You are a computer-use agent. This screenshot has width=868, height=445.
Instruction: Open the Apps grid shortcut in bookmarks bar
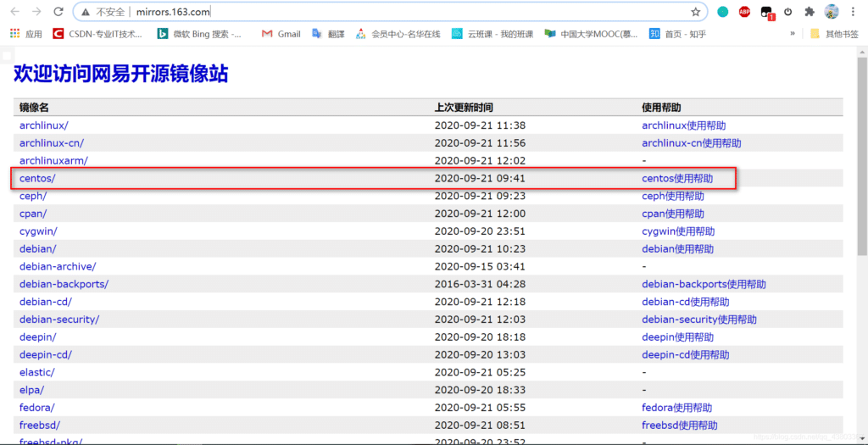(x=25, y=34)
